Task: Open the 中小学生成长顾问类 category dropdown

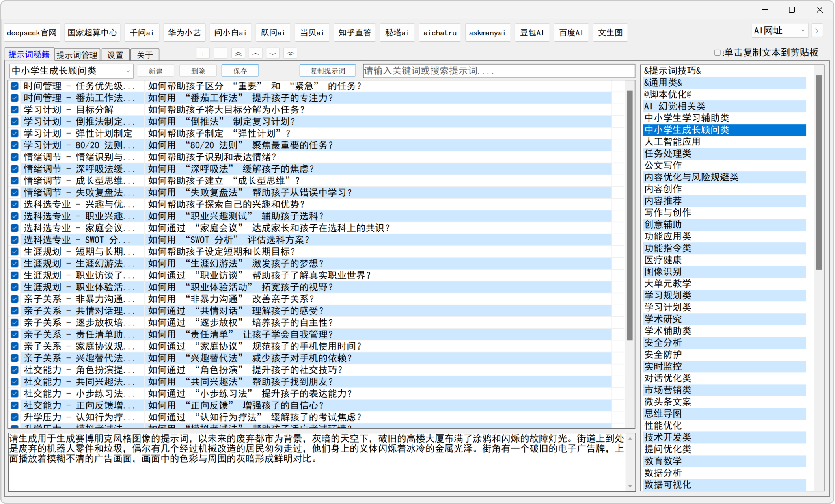Action: click(x=71, y=71)
